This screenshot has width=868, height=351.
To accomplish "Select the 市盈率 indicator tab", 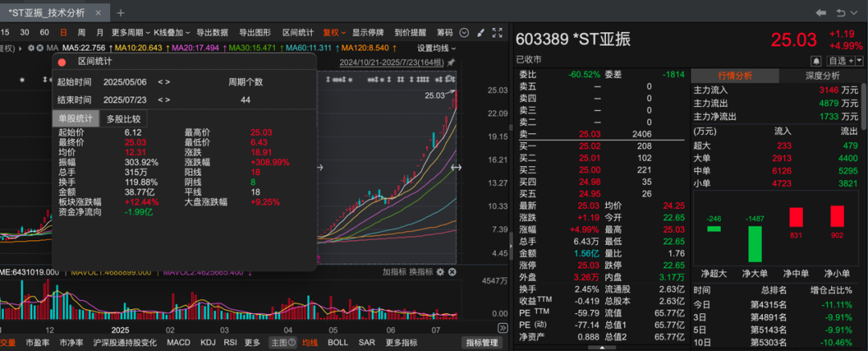I will click(37, 343).
